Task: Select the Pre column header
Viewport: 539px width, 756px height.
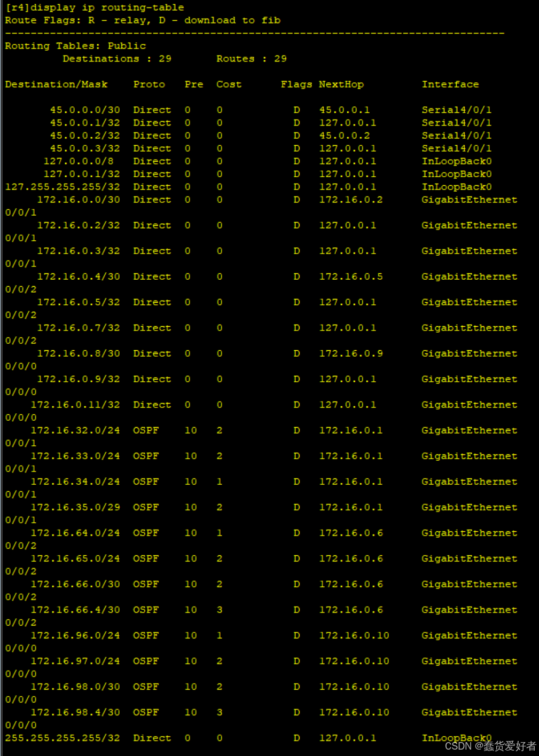Action: [x=193, y=84]
